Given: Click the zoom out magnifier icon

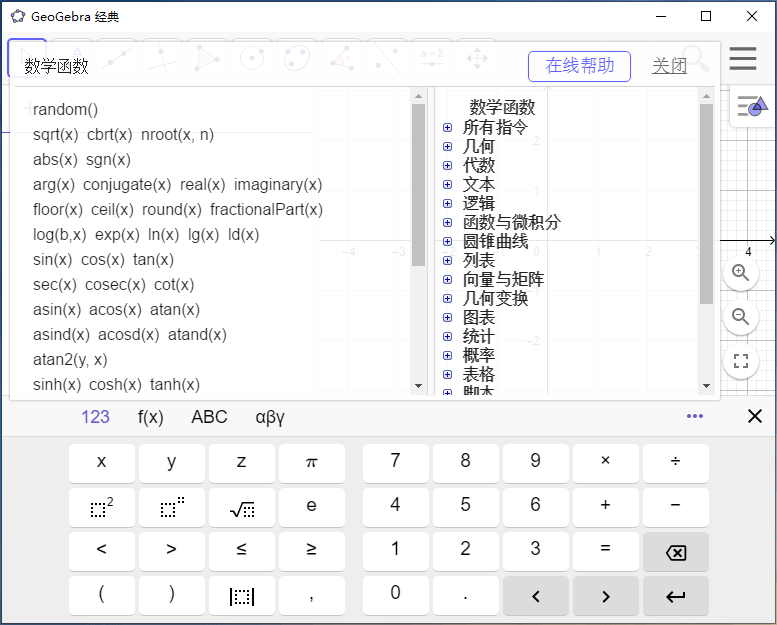Looking at the screenshot, I should tap(740, 317).
